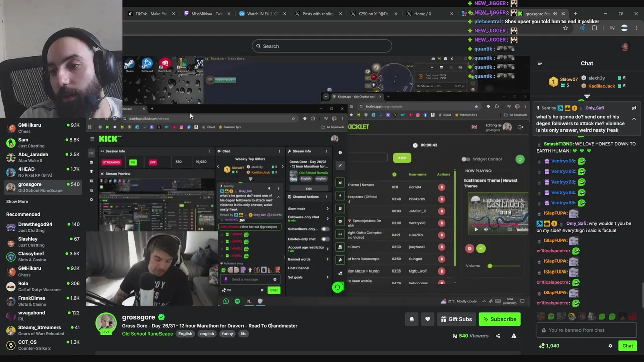Click the bookmark star in browser address bar
The image size is (644, 362).
[x=565, y=28]
